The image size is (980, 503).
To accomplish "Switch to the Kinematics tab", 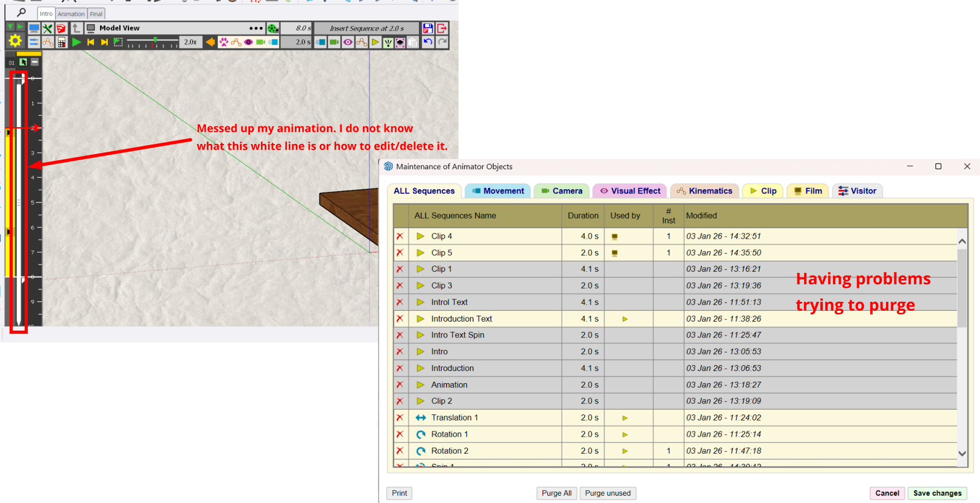I will pyautogui.click(x=704, y=191).
